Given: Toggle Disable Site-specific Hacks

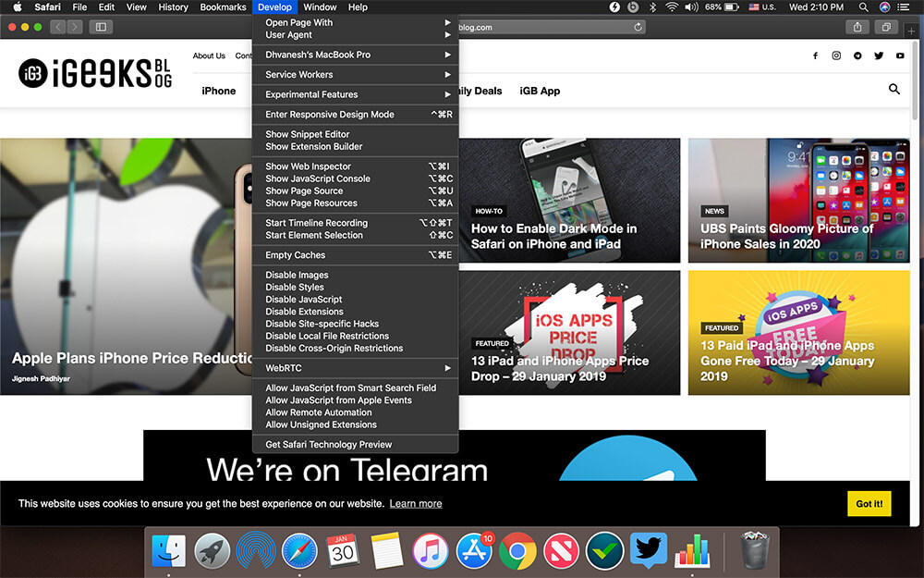Looking at the screenshot, I should pos(356,324).
